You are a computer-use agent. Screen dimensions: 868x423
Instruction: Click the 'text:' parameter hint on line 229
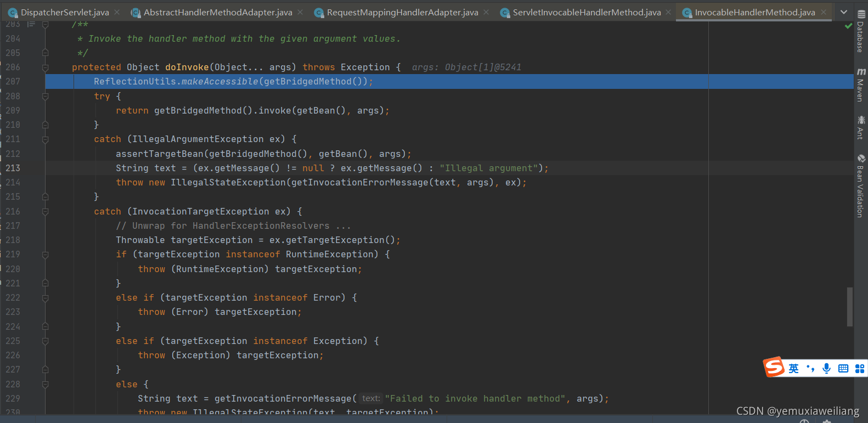pyautogui.click(x=371, y=398)
